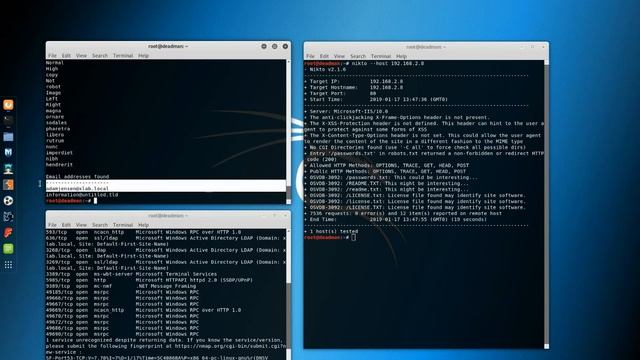Open Edit menu in the nmap terminal window

coord(66,225)
